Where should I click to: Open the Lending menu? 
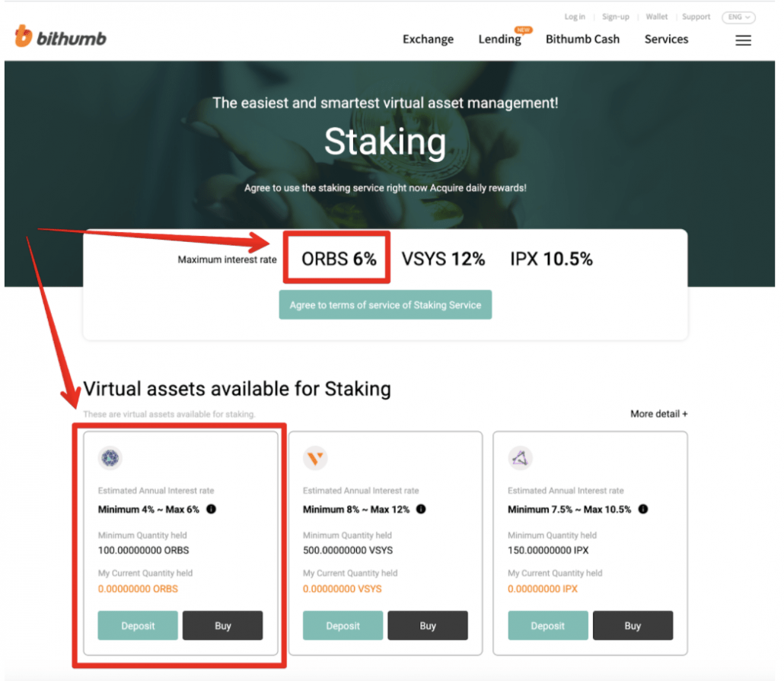pos(499,39)
